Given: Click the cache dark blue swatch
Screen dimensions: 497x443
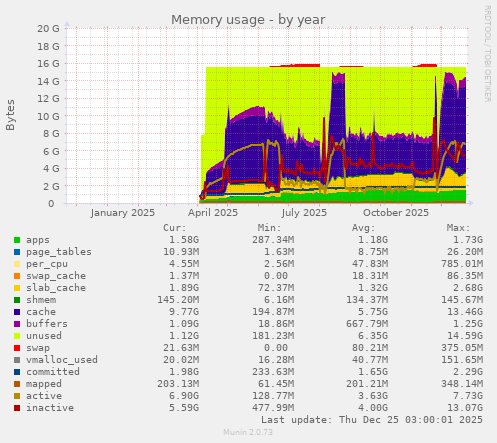Looking at the screenshot, I should coord(17,312).
